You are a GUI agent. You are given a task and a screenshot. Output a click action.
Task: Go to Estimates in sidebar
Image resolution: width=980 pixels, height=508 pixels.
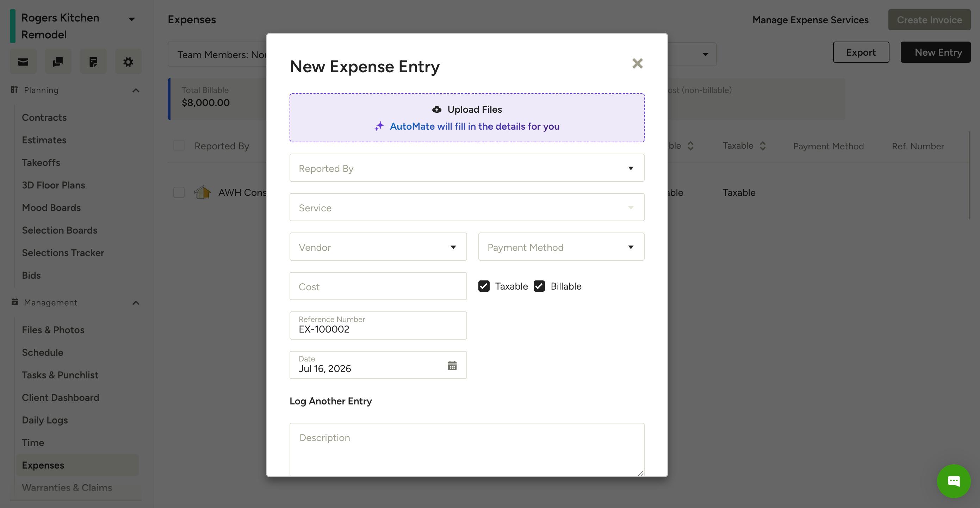(44, 140)
